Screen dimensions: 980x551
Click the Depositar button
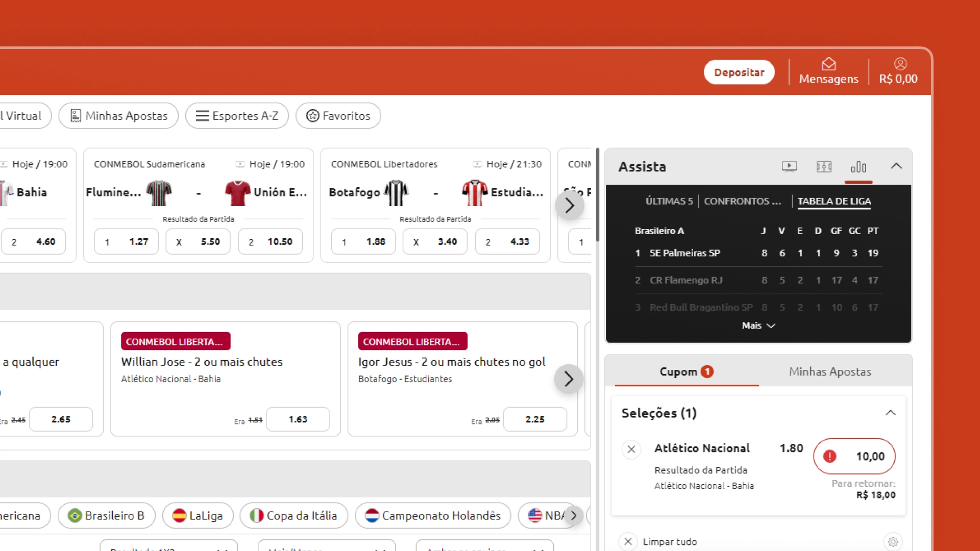click(x=739, y=72)
